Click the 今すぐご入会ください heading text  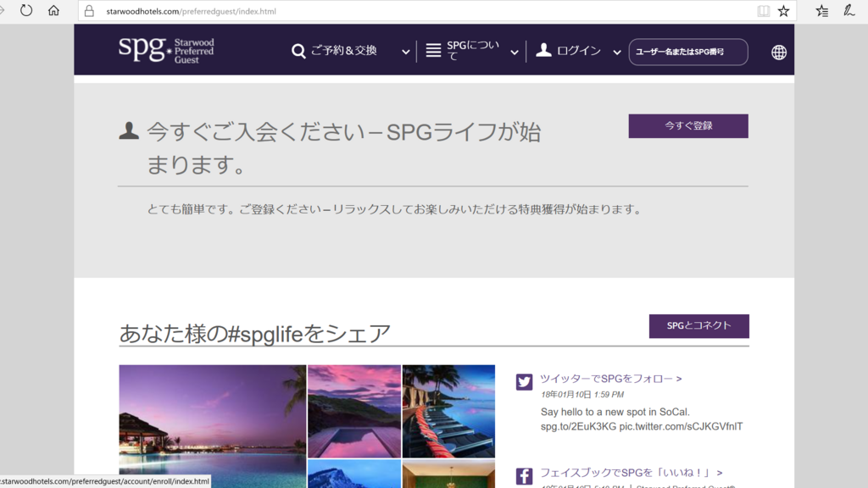pyautogui.click(x=344, y=148)
